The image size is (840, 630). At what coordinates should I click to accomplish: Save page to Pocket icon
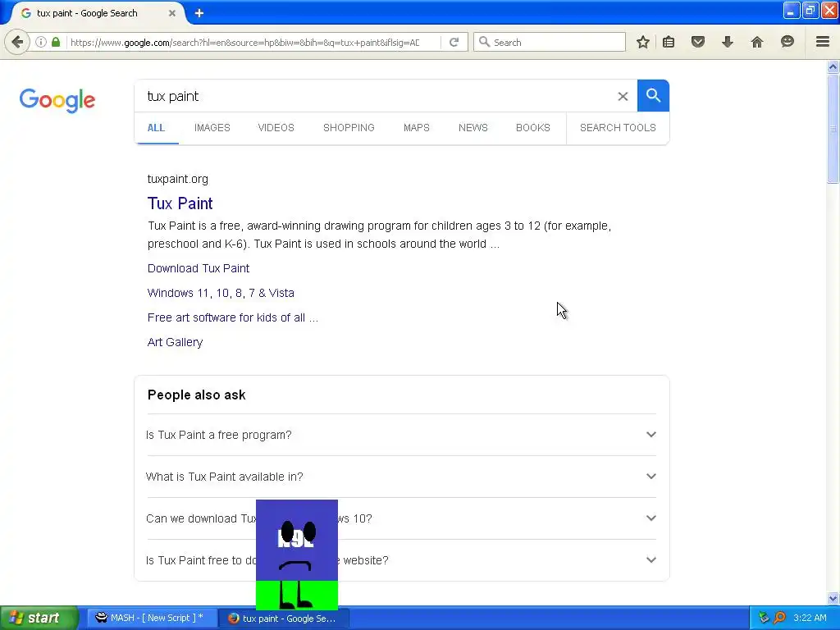(697, 42)
